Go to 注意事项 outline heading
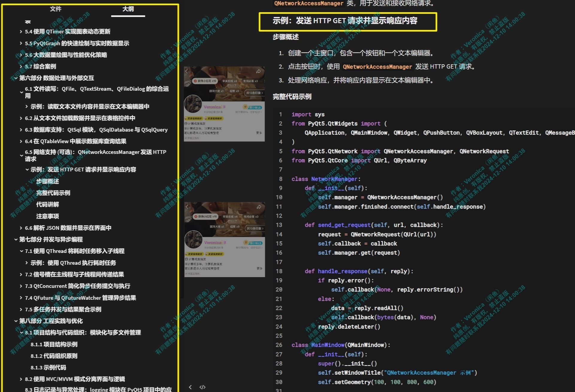This screenshot has height=392, width=575. pos(47,216)
